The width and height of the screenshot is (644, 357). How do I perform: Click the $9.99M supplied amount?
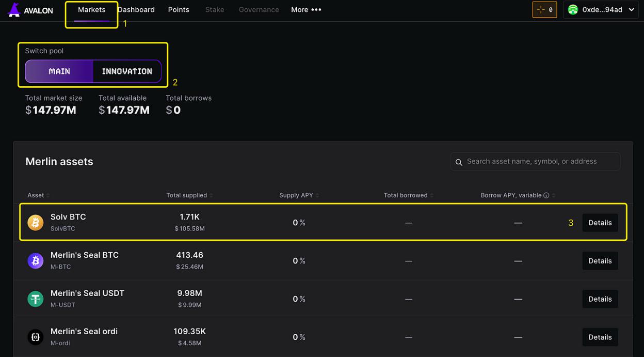coord(189,305)
